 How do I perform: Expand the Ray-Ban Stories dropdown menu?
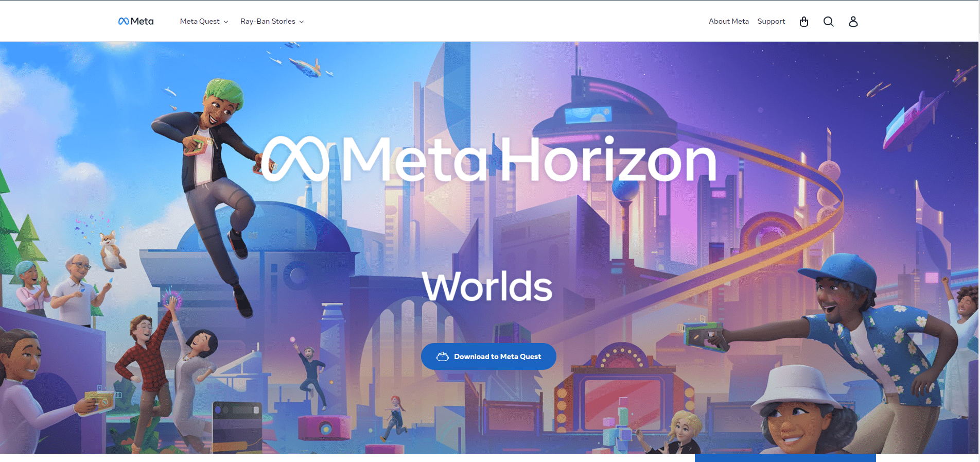tap(272, 21)
